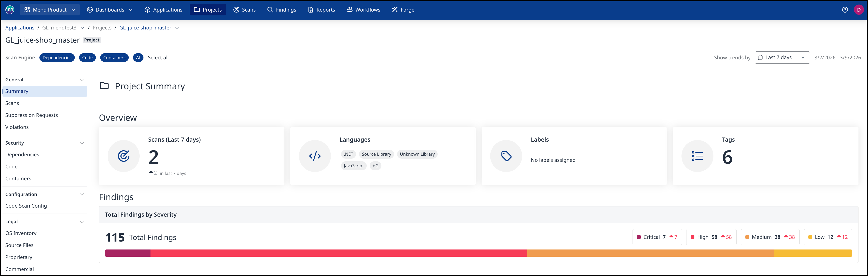Open the Projects navigation tab
Viewport: 868px width, 276px height.
(208, 10)
